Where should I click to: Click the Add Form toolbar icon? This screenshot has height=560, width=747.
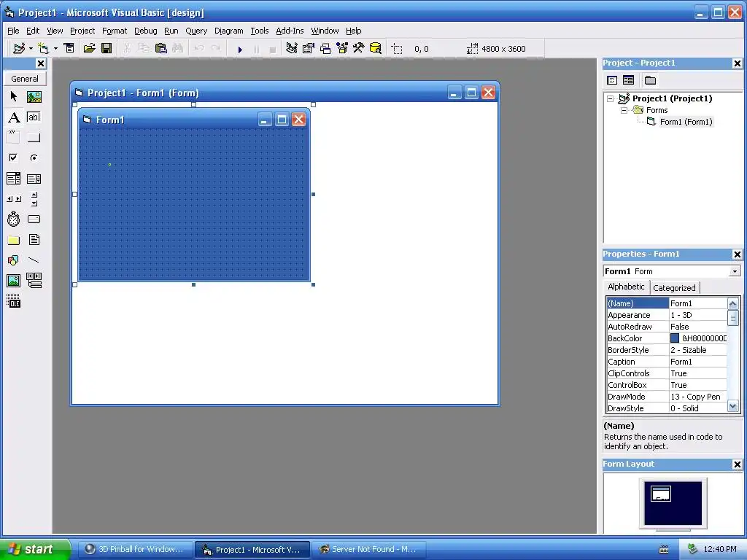[x=43, y=48]
